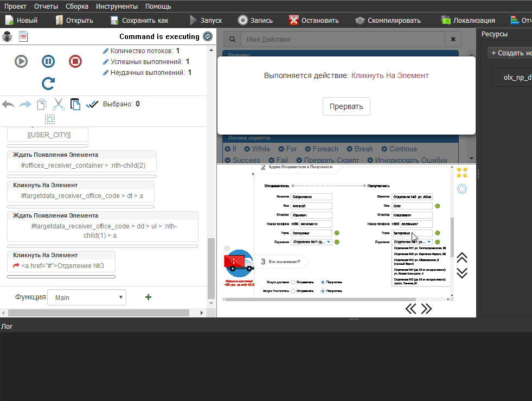Viewport: 532px width, 401px height.
Task: Click the yellow fullscreen browser icon
Action: click(x=462, y=173)
